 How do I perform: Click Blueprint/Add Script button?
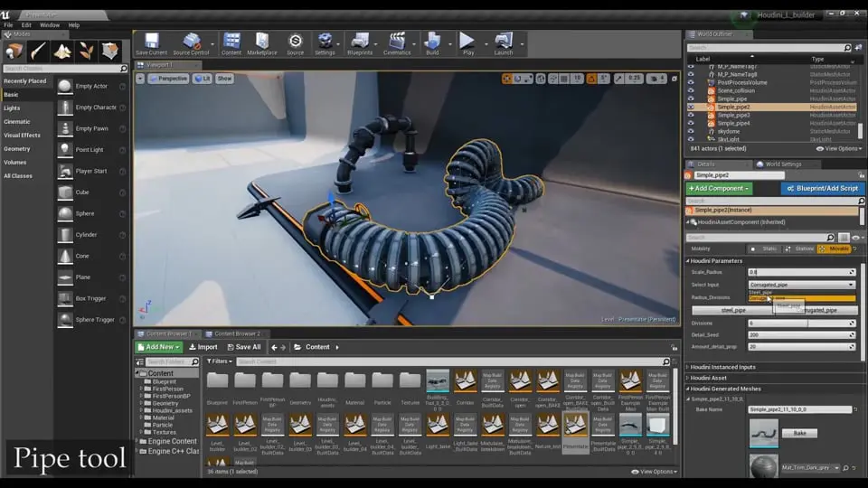click(822, 189)
